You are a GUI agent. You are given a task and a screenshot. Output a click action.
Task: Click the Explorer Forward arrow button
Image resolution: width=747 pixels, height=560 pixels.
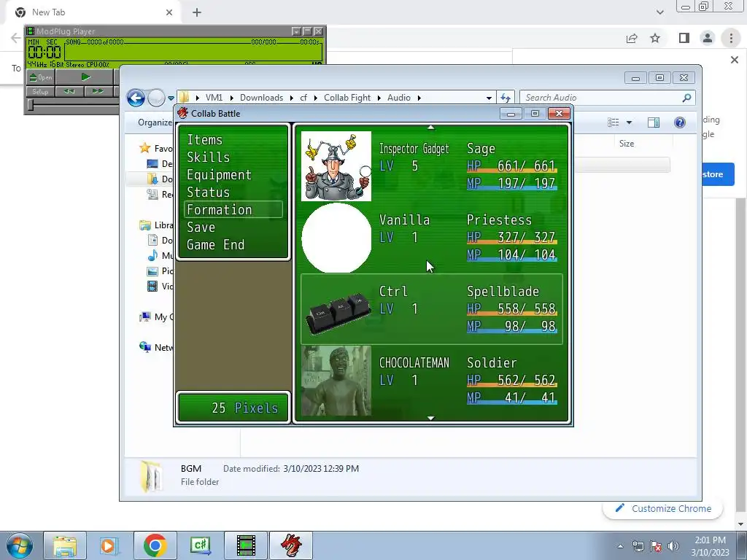click(x=156, y=98)
